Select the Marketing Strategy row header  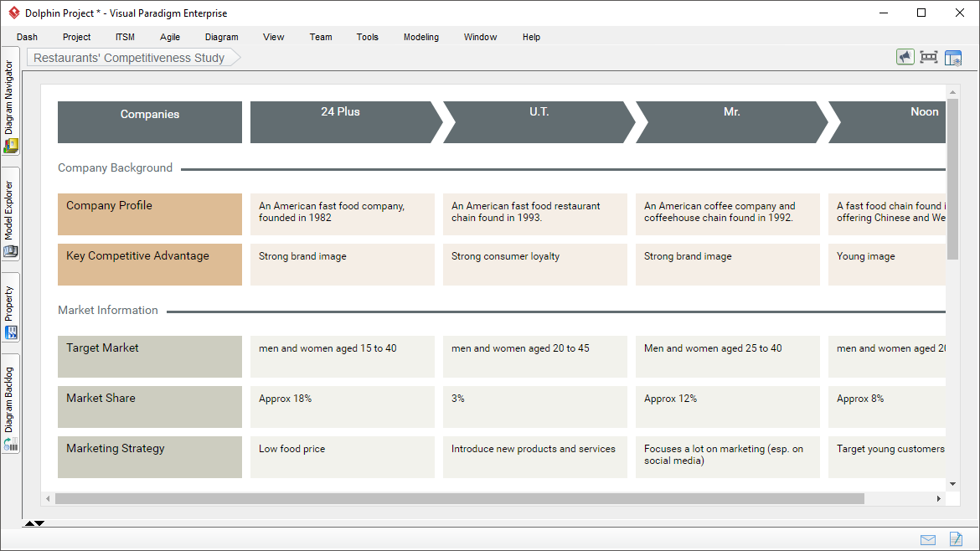pos(150,457)
